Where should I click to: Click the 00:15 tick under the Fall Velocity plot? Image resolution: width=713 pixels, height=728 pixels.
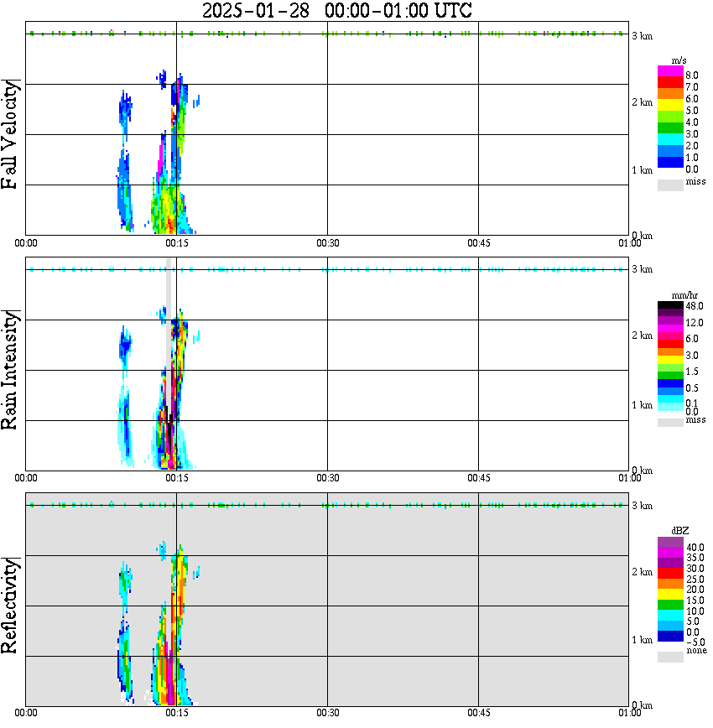(176, 243)
